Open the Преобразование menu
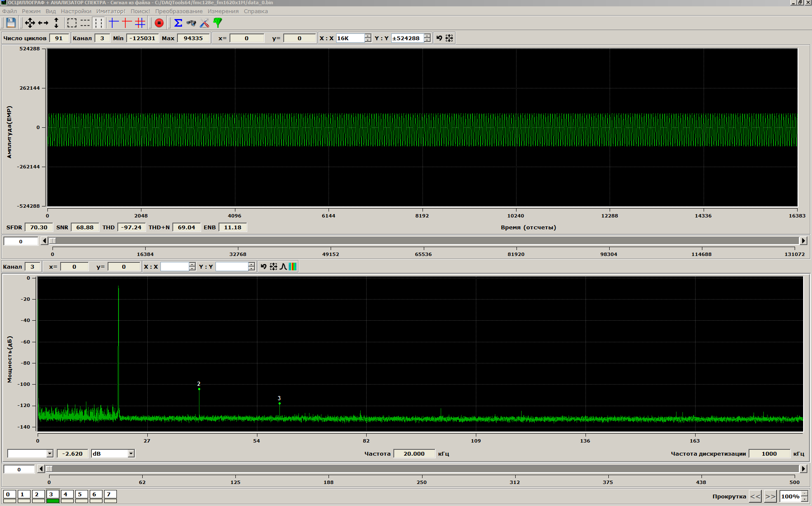The width and height of the screenshot is (812, 506). [179, 11]
